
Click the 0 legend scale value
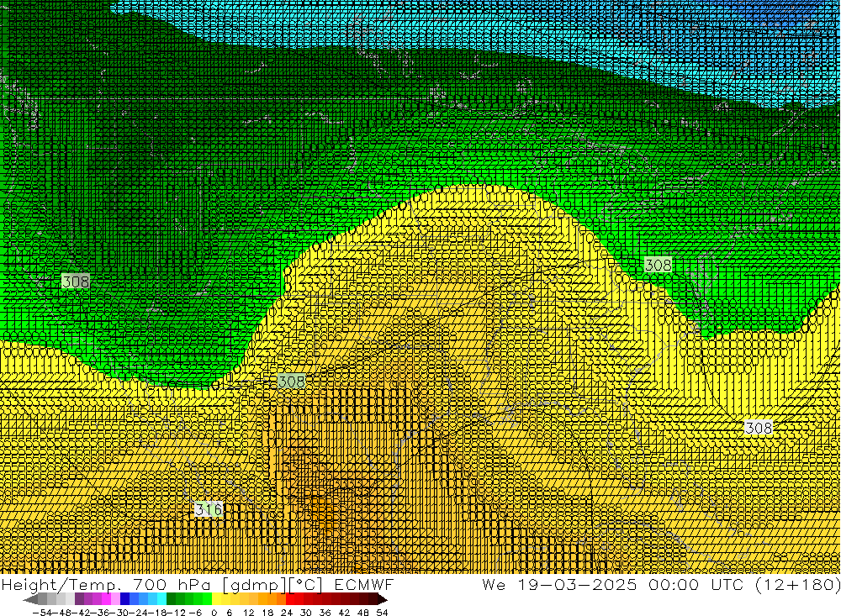point(214,613)
